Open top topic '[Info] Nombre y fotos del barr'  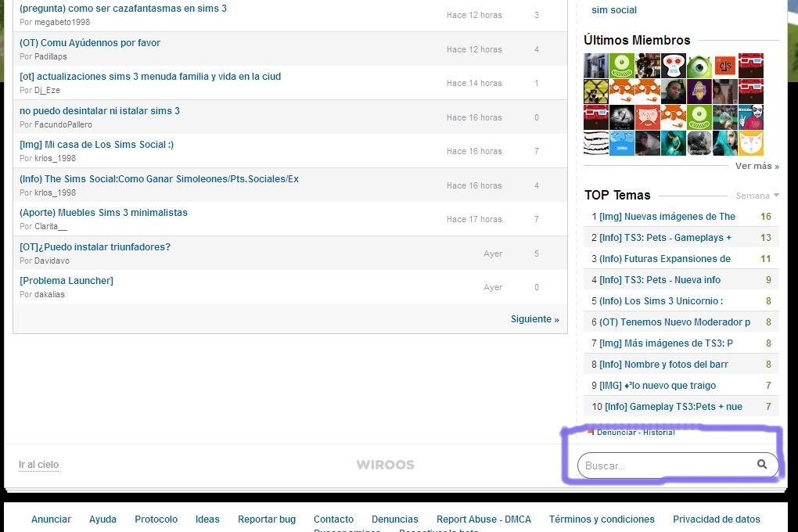coord(663,365)
